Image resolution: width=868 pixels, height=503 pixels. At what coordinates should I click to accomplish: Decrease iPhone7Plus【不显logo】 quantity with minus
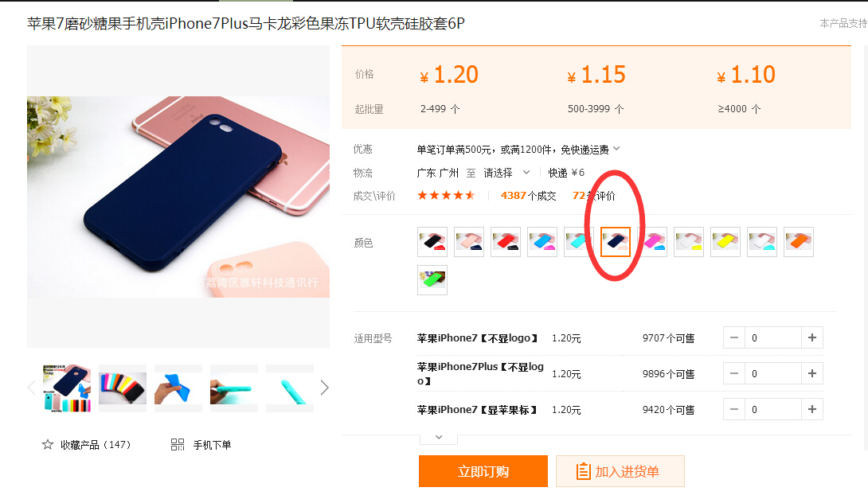[x=734, y=373]
